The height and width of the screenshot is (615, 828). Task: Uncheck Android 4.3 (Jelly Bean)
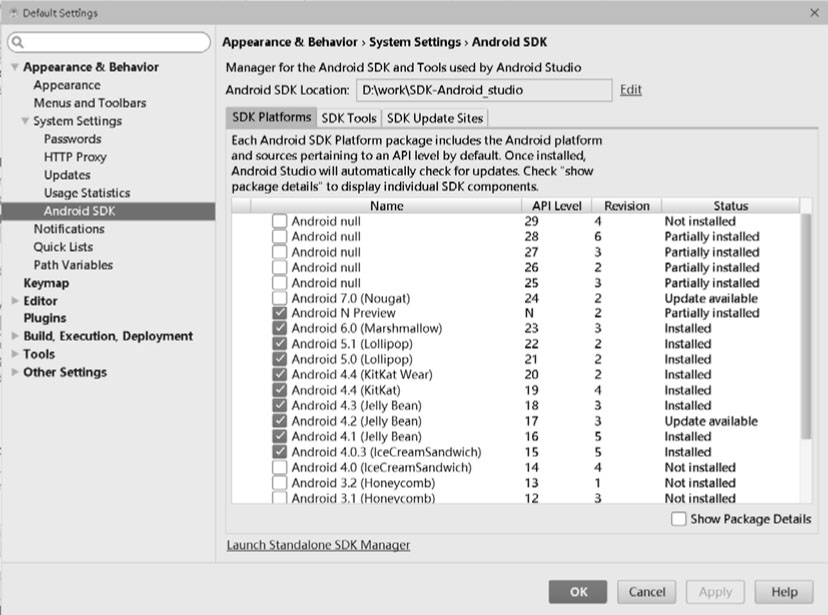coord(279,405)
